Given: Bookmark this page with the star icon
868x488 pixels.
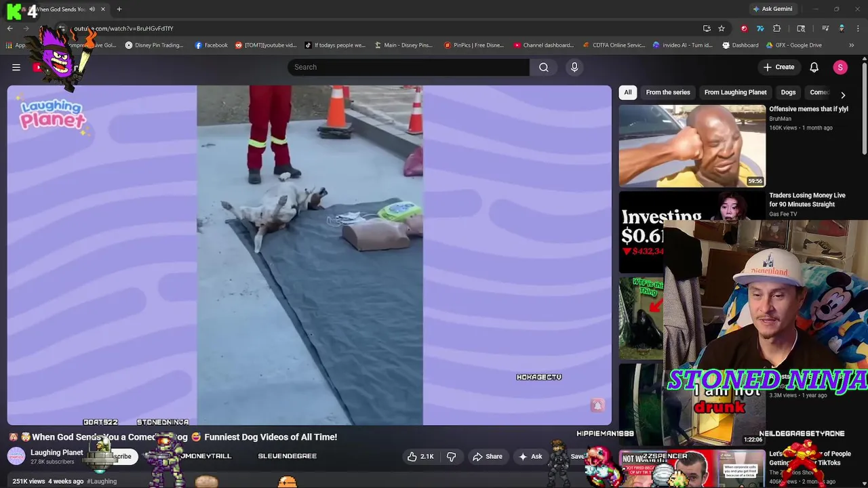Looking at the screenshot, I should (722, 28).
